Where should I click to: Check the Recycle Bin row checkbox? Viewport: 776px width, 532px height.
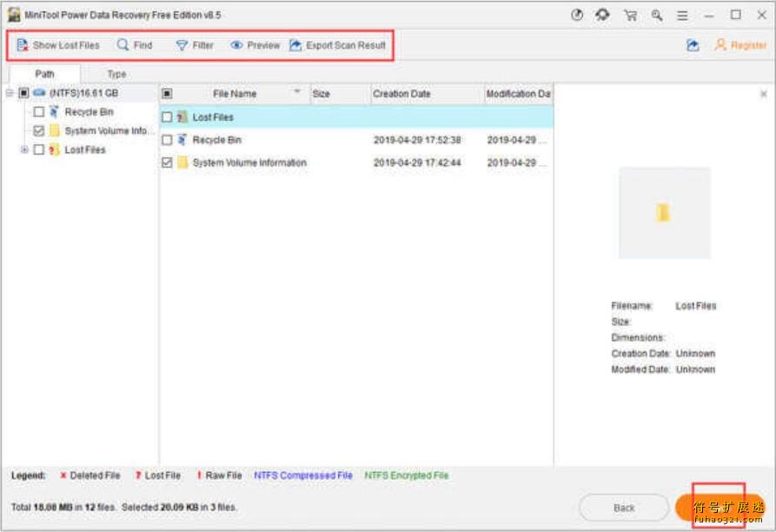coord(167,140)
